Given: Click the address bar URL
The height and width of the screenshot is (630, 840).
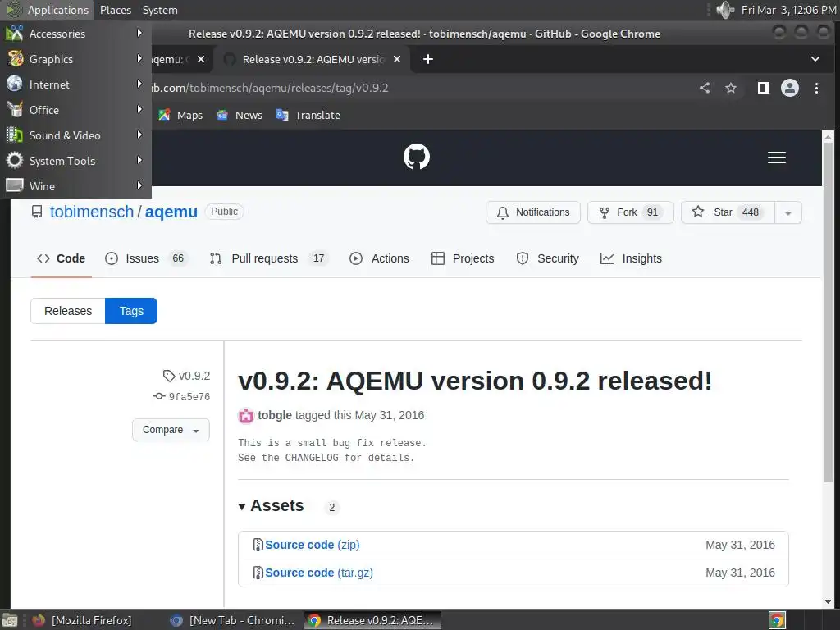Looking at the screenshot, I should coord(268,88).
